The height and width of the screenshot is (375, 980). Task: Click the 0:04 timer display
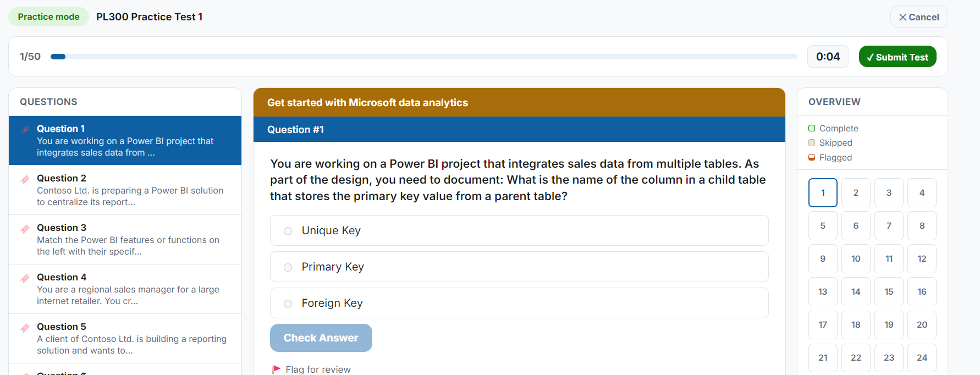tap(828, 57)
